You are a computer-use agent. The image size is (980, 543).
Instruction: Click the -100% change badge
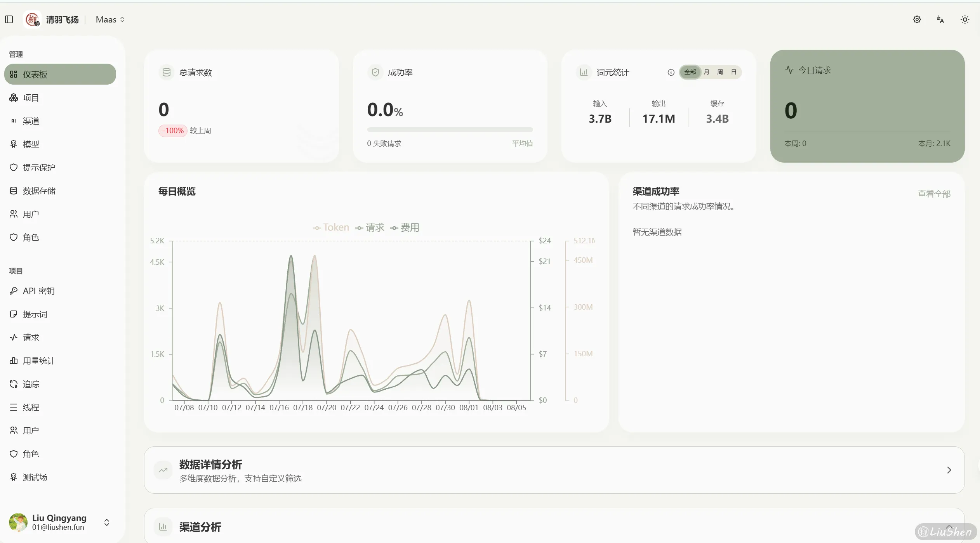pyautogui.click(x=173, y=130)
